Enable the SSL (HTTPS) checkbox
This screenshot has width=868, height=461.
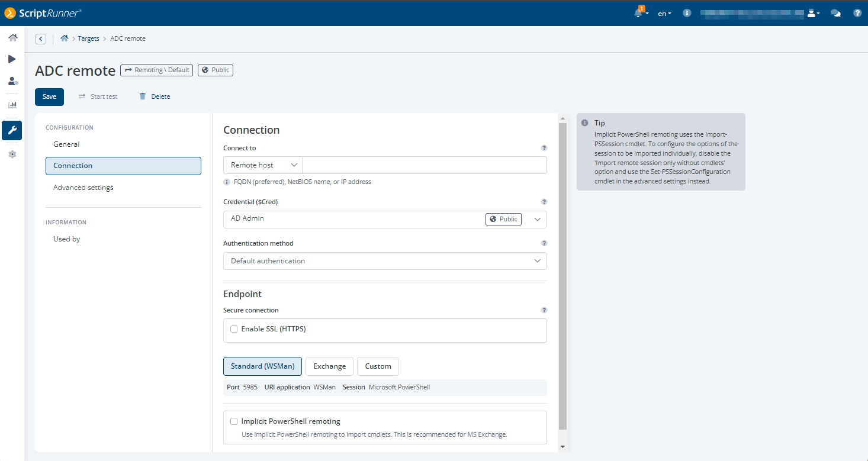pyautogui.click(x=234, y=329)
